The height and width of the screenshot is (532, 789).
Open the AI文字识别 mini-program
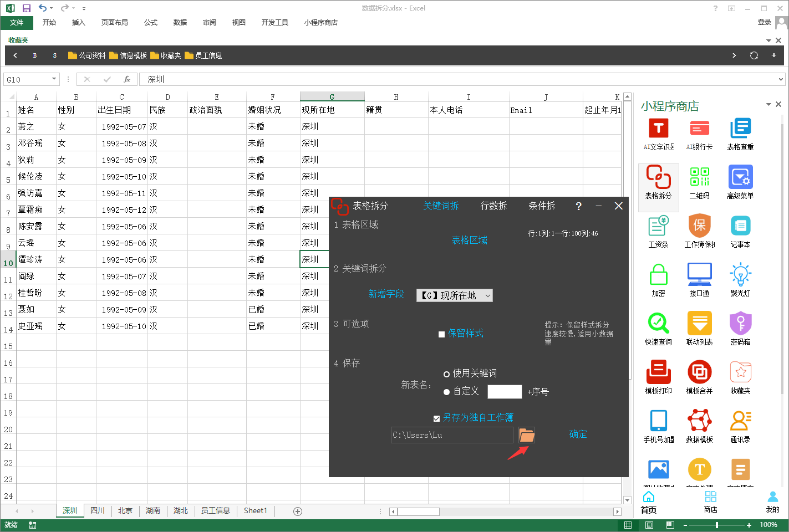click(659, 134)
